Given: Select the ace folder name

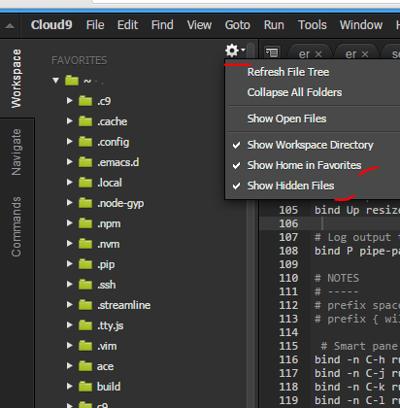Looking at the screenshot, I should [105, 366].
